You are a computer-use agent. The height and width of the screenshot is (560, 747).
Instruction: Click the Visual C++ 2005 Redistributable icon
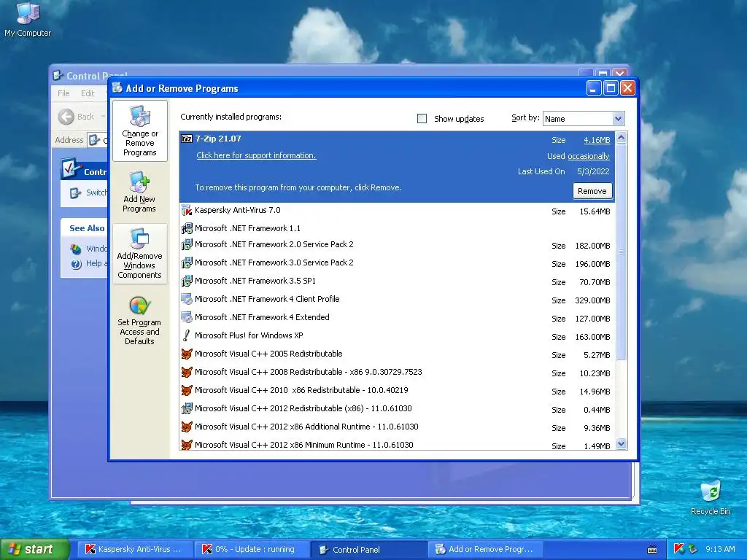(187, 354)
